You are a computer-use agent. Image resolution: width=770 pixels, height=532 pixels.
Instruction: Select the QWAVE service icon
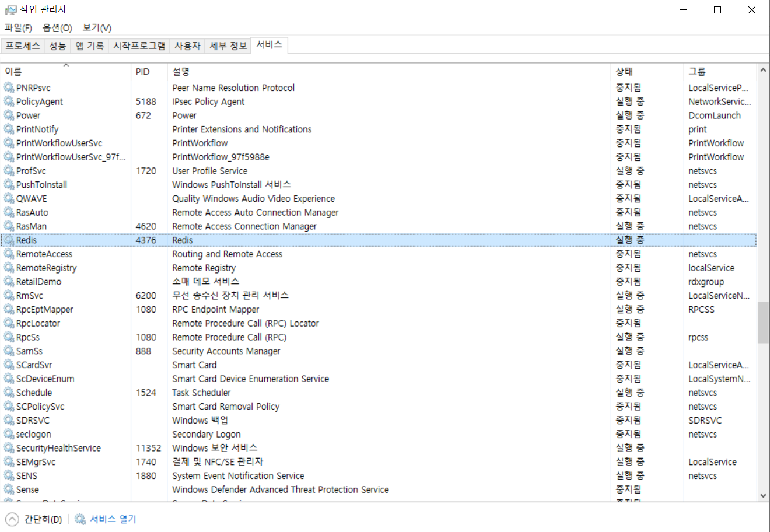(x=9, y=198)
